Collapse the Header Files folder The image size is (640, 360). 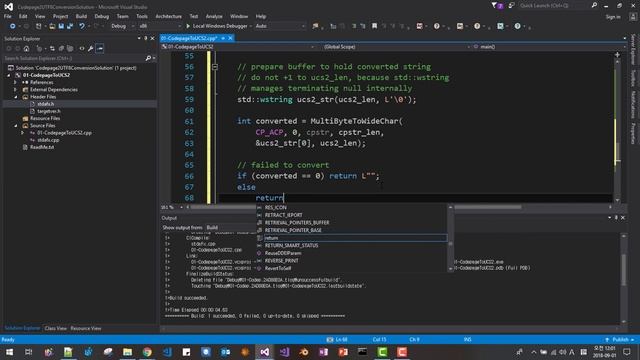coord(16,97)
